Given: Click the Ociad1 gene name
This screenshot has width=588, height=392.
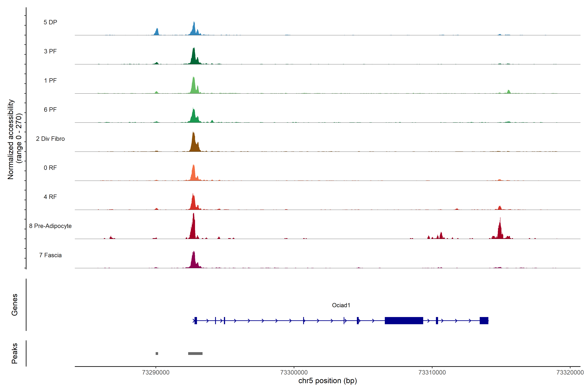Looking at the screenshot, I should tap(341, 305).
